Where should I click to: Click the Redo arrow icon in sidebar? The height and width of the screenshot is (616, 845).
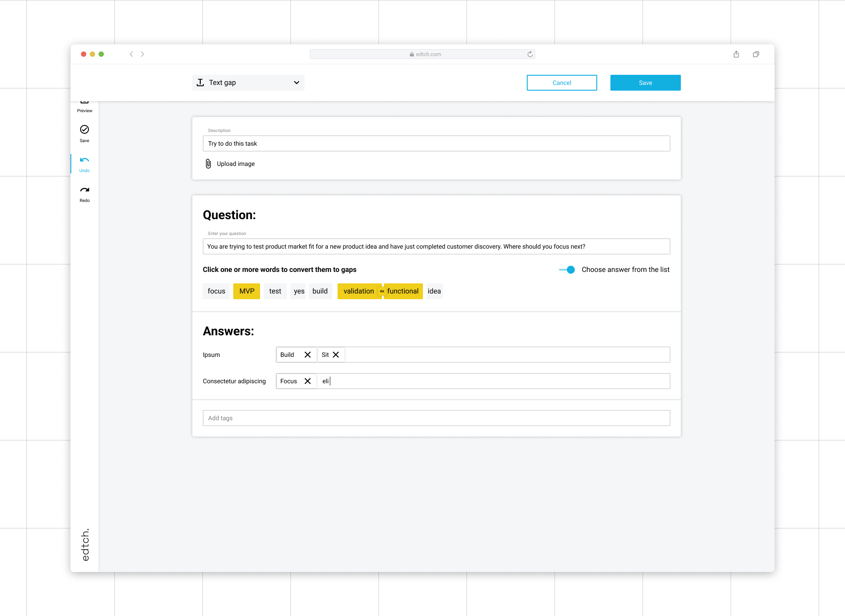click(84, 190)
